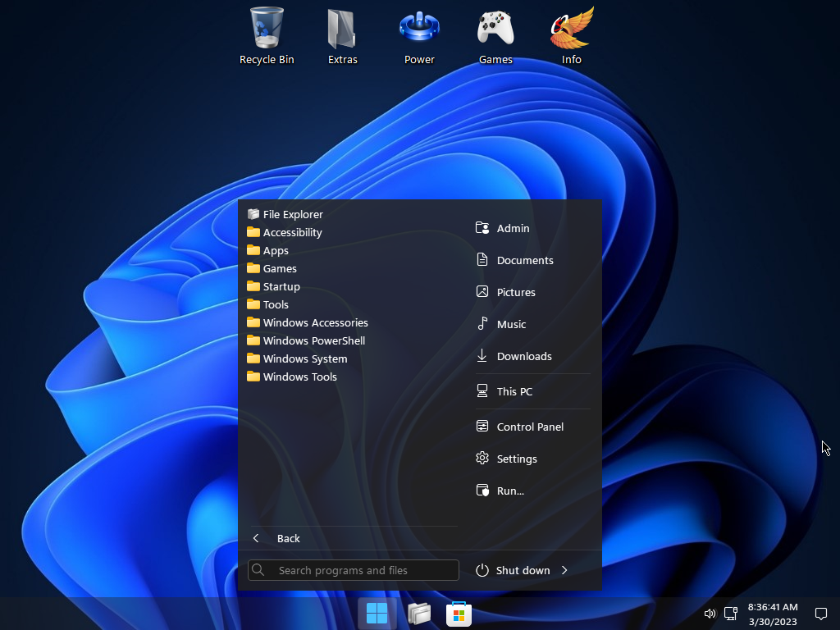Click the Run window icon
840x630 pixels.
482,491
